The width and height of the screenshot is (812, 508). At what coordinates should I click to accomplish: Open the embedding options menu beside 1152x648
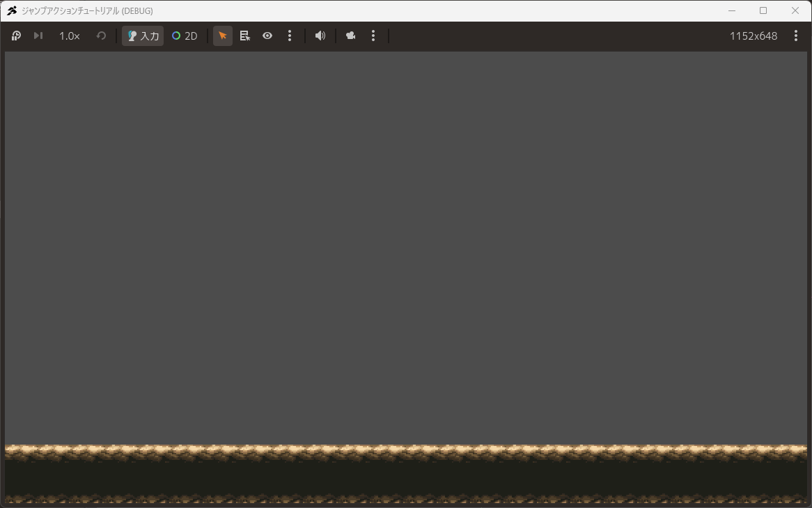796,36
